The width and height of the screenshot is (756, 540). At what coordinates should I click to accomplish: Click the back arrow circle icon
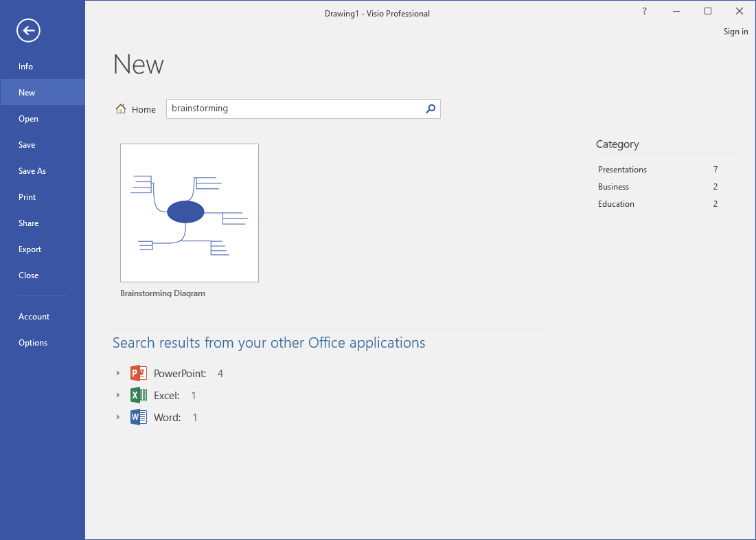[29, 30]
